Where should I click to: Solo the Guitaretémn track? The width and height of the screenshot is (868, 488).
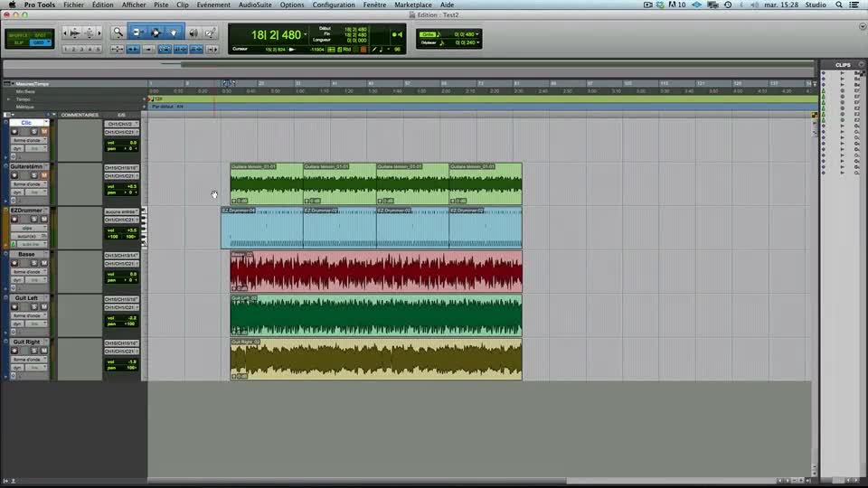33,175
